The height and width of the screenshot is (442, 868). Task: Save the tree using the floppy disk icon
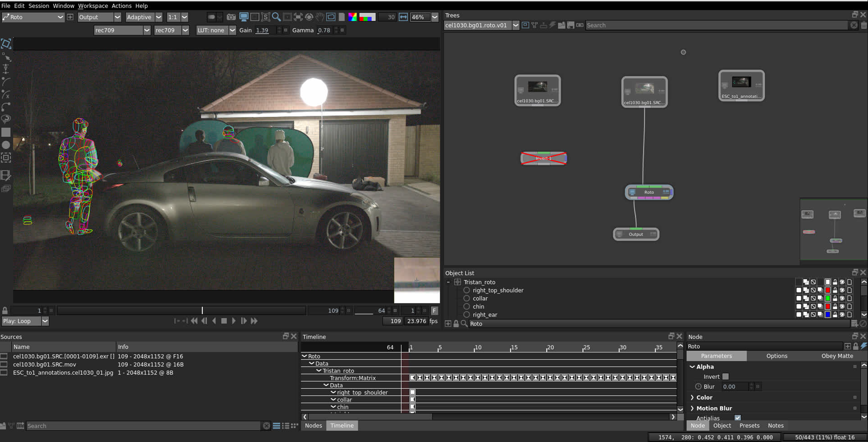(x=571, y=25)
